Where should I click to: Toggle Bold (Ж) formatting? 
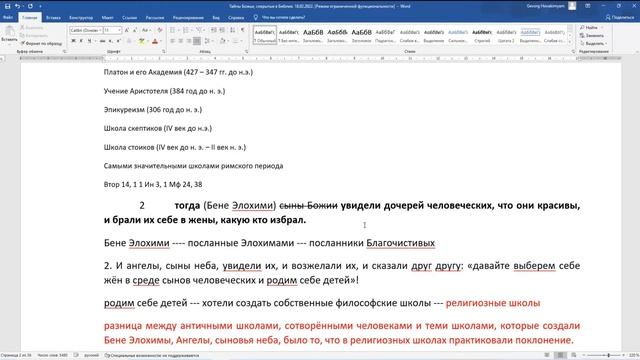click(73, 41)
